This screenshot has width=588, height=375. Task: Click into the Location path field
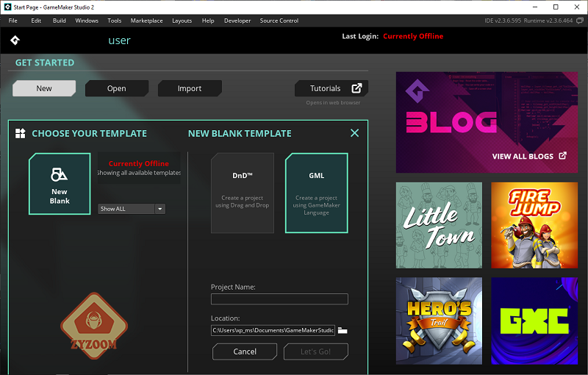point(273,330)
